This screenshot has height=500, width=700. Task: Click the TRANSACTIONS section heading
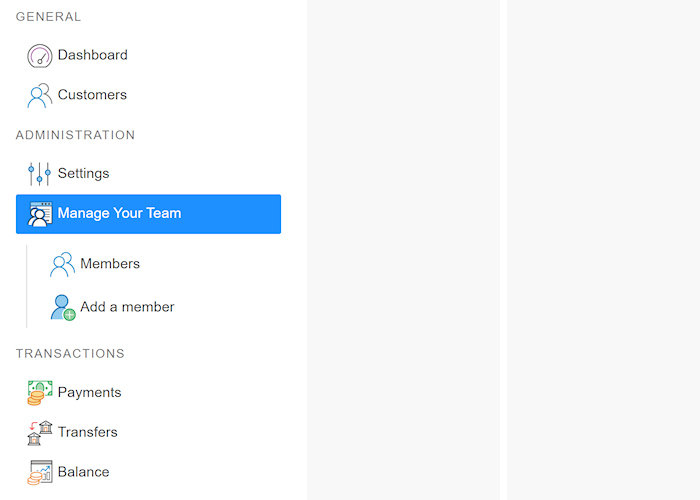70,354
